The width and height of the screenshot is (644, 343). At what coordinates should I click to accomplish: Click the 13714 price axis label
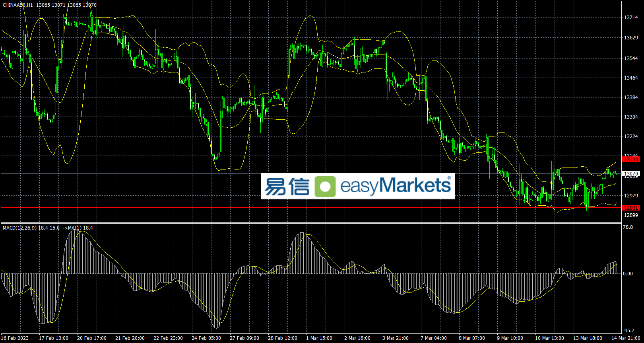[x=631, y=18]
